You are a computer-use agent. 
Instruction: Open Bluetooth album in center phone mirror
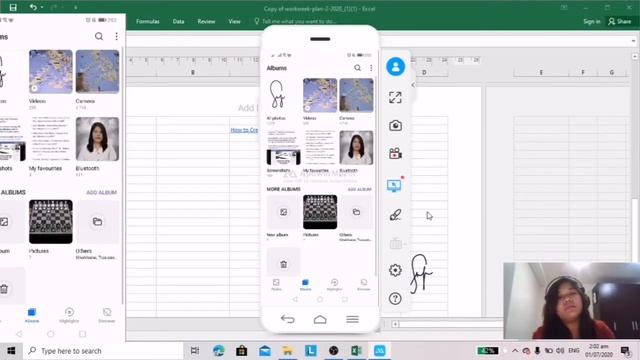356,147
